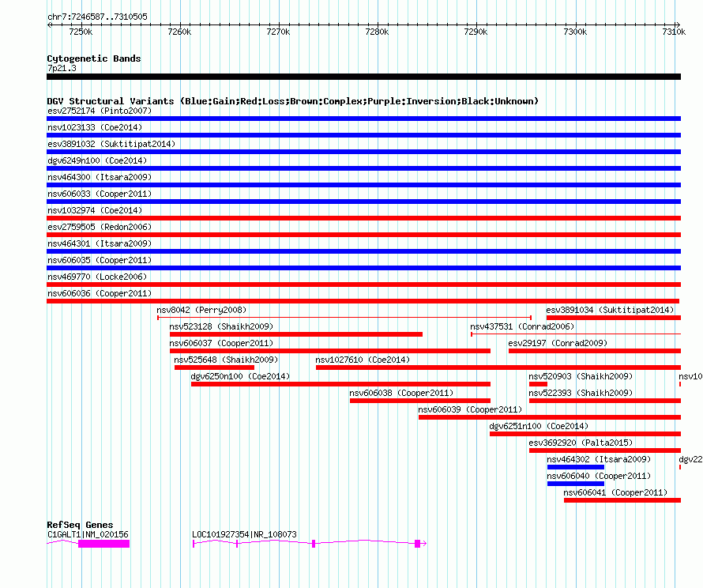This screenshot has width=703, height=588.
Task: Click nsv469770 (Locke2006) label
Action: point(97,277)
